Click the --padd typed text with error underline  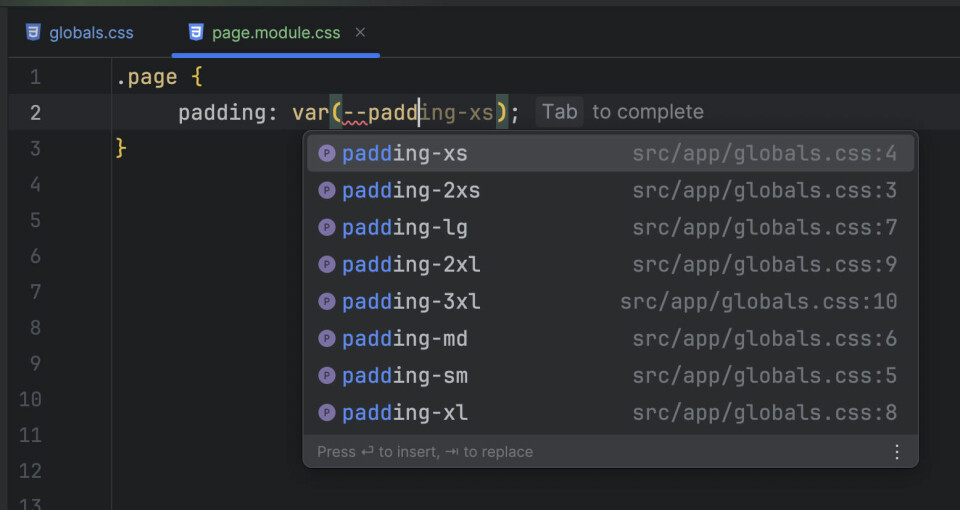[380, 113]
